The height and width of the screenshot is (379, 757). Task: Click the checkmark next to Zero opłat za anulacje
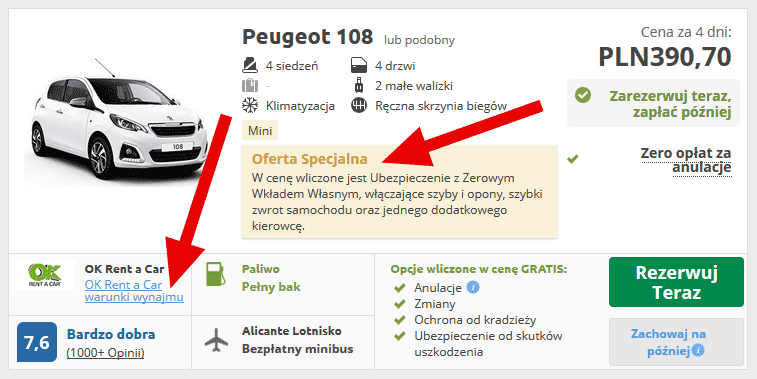pyautogui.click(x=573, y=159)
